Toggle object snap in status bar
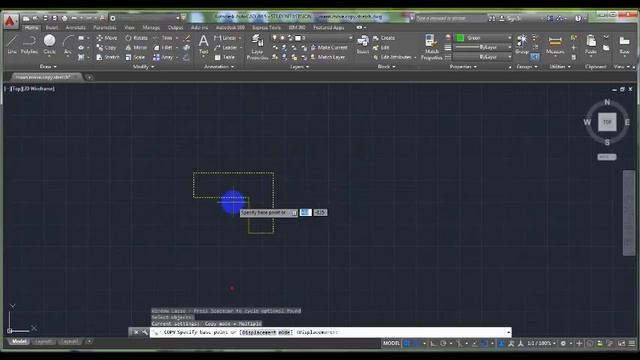This screenshot has width=640, height=360. [x=484, y=343]
